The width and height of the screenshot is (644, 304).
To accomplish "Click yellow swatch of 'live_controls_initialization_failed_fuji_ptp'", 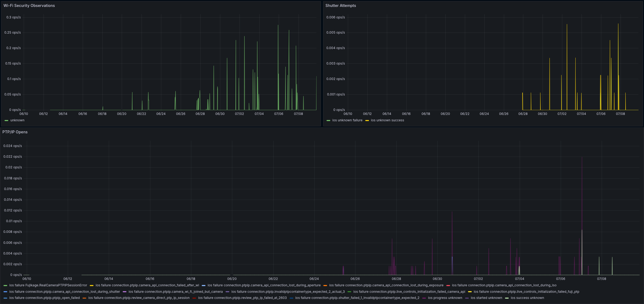I will [x=470, y=292].
